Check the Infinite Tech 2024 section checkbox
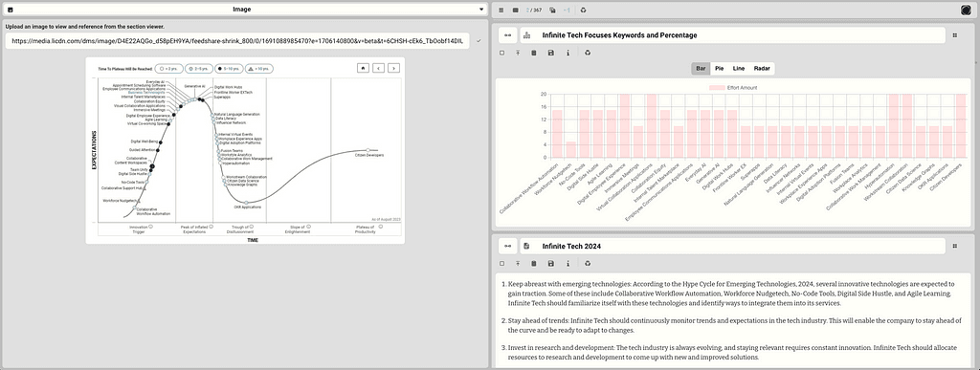The width and height of the screenshot is (980, 370). pos(501,263)
